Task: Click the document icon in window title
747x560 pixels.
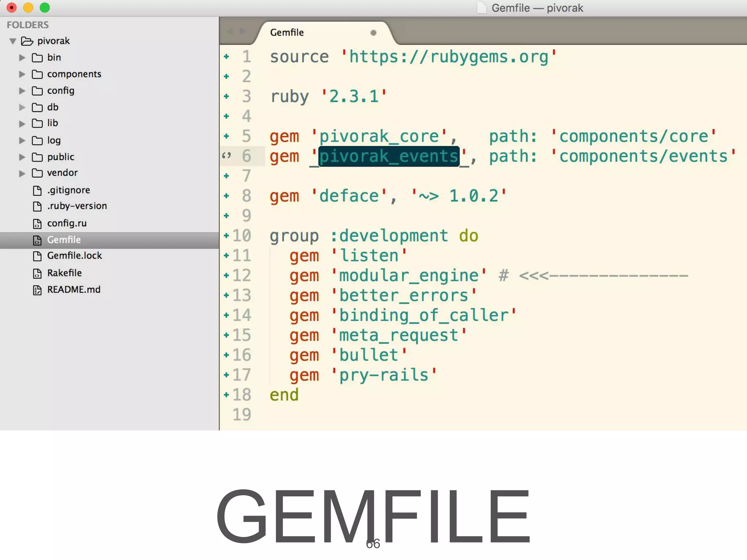Action: (482, 8)
